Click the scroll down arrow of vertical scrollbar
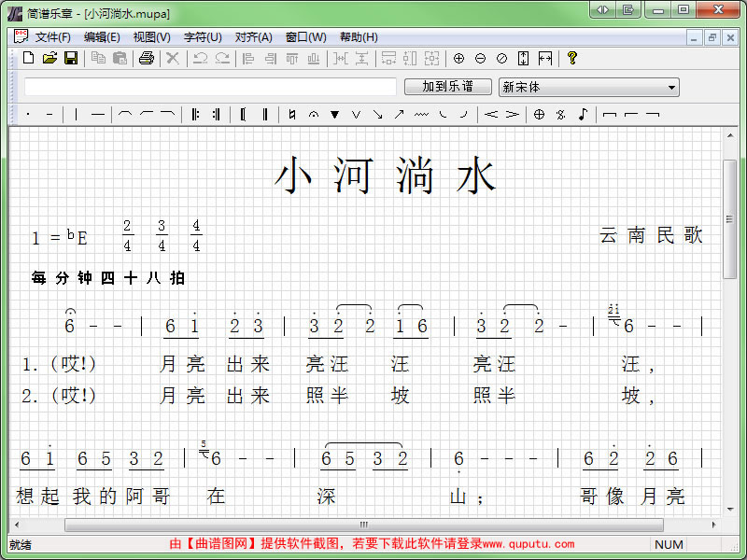The width and height of the screenshot is (747, 560). coord(730,510)
